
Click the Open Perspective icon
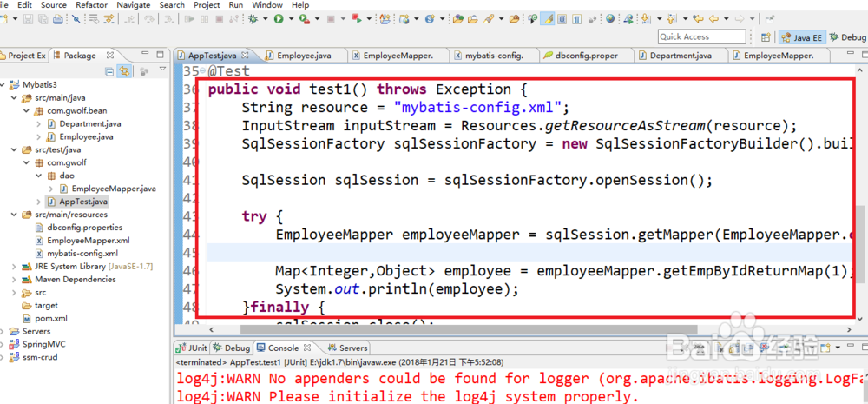pos(766,37)
